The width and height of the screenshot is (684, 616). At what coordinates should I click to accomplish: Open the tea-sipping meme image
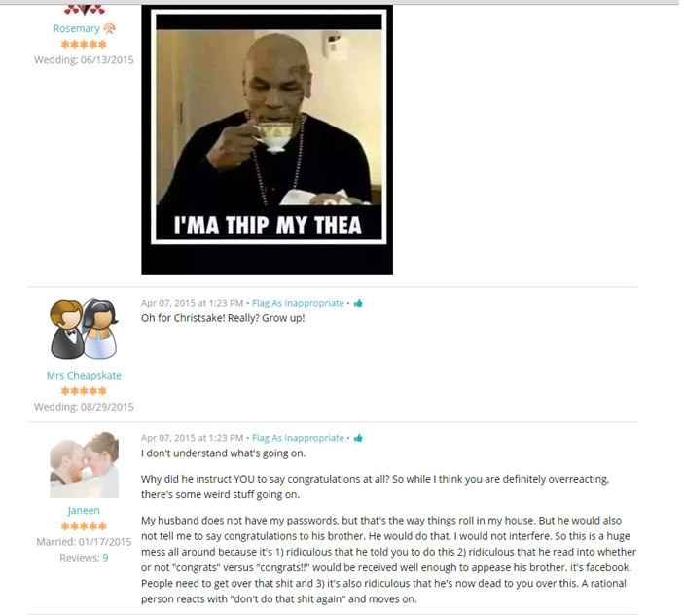267,139
